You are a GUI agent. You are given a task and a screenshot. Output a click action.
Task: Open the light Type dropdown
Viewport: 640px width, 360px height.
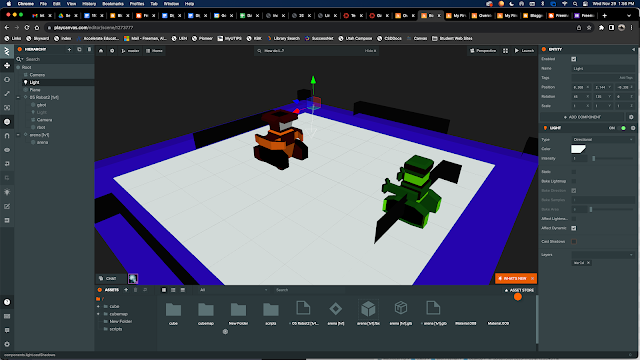pyautogui.click(x=602, y=140)
